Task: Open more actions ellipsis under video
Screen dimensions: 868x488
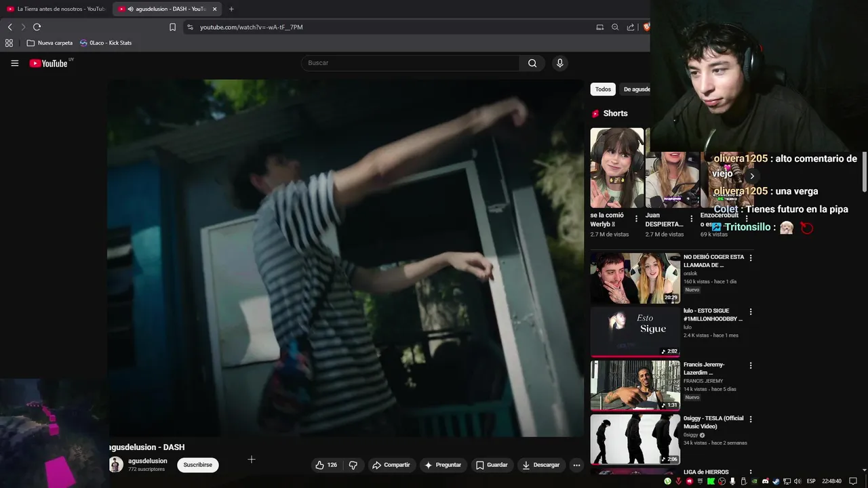Action: [x=576, y=465]
